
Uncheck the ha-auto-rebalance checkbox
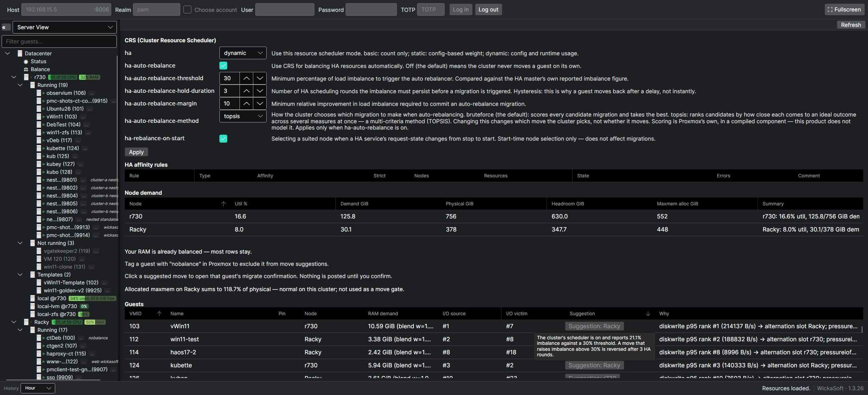pos(223,66)
